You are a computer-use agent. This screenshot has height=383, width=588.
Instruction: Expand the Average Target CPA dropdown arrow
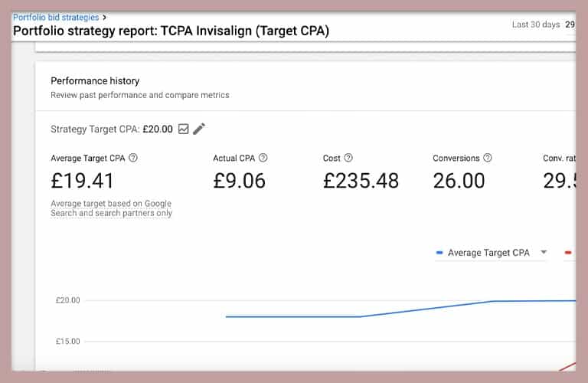coord(544,253)
